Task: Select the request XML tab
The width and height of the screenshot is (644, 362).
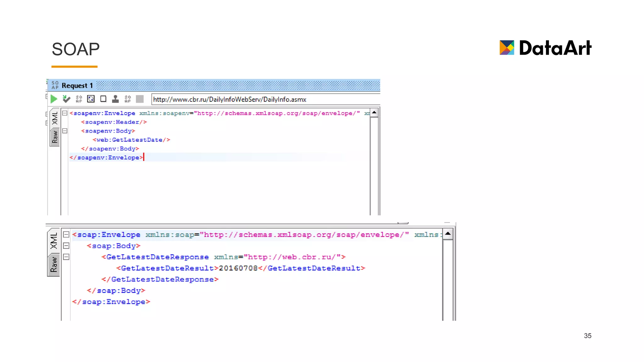Action: (x=55, y=118)
